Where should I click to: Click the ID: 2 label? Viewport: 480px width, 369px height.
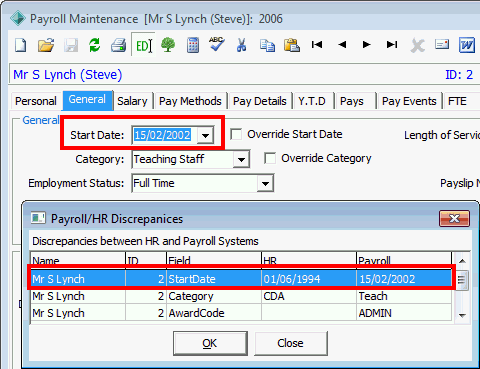[459, 75]
